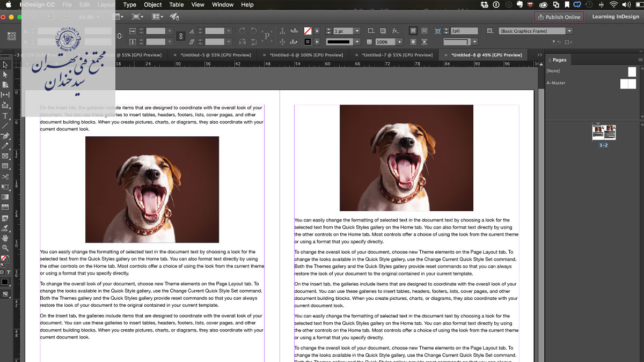This screenshot has width=644, height=362.
Task: Select the Free Transform tool
Action: [5, 187]
